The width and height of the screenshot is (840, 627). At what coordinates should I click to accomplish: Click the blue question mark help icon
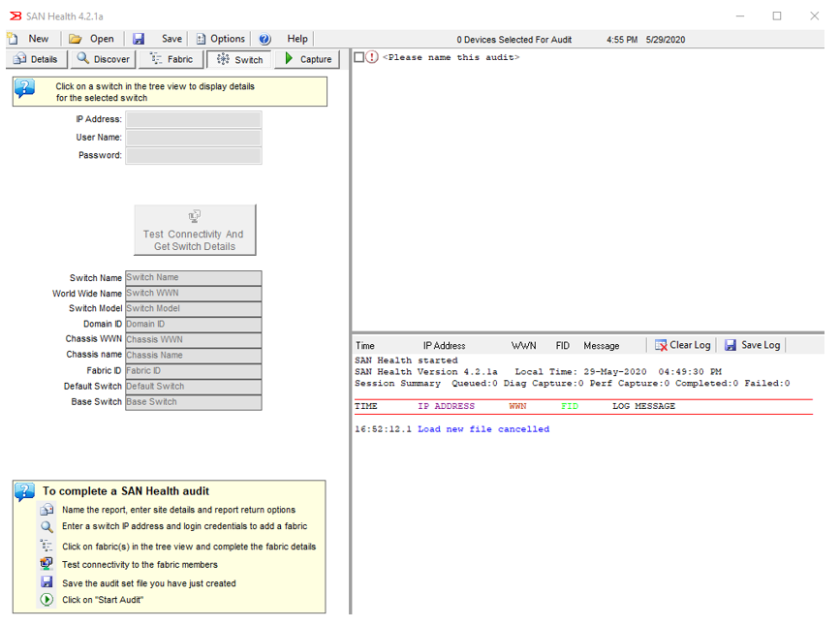(x=264, y=39)
